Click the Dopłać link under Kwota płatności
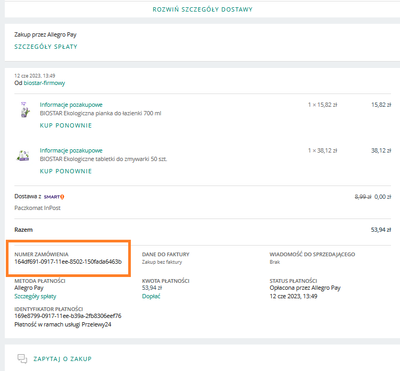 [151, 296]
